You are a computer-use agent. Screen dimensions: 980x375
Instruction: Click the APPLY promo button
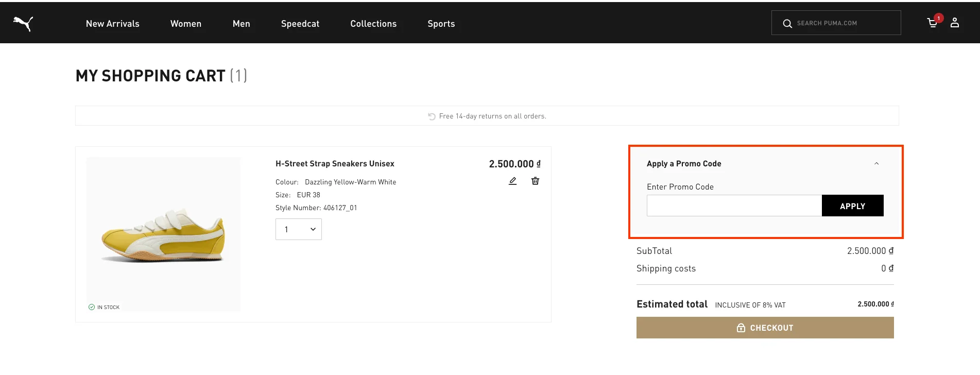tap(853, 206)
